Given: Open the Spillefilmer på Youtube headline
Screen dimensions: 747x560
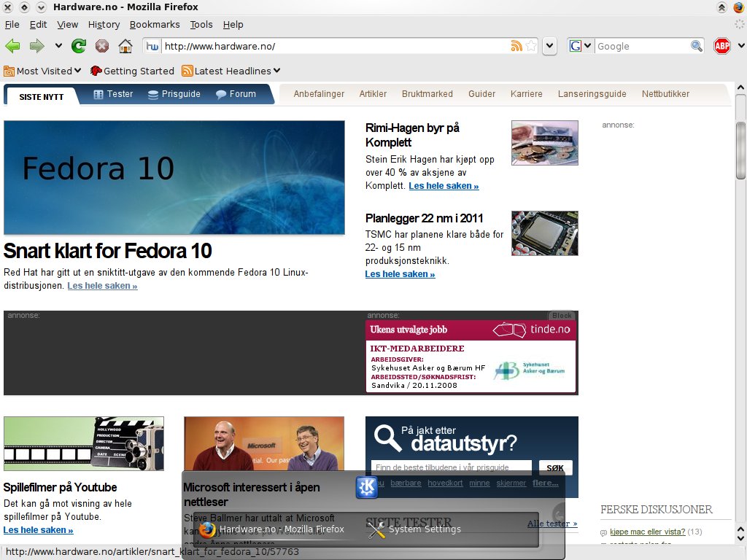Looking at the screenshot, I should click(x=60, y=487).
